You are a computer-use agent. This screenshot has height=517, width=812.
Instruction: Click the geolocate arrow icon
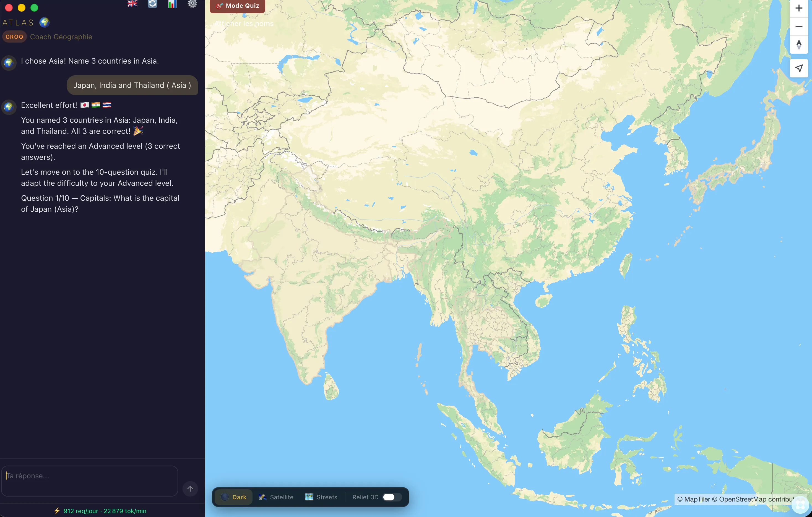coord(798,68)
